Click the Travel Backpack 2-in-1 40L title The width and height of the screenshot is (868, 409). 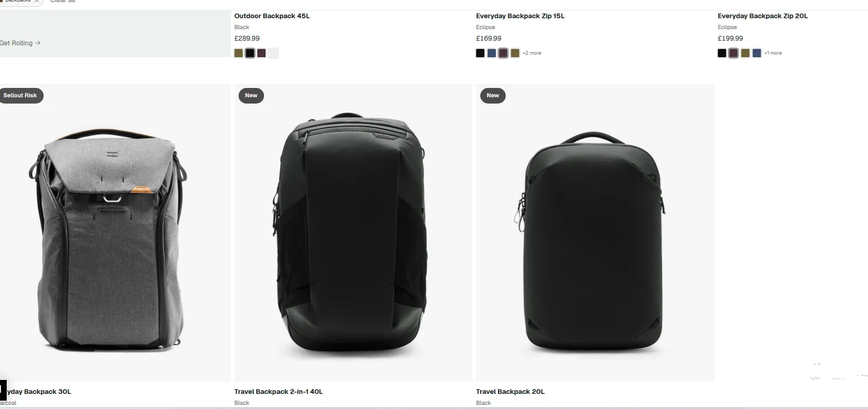[x=279, y=392]
